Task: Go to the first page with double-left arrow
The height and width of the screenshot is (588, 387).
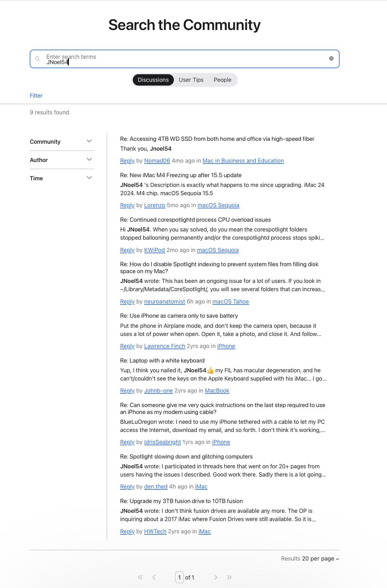Action: tap(140, 577)
